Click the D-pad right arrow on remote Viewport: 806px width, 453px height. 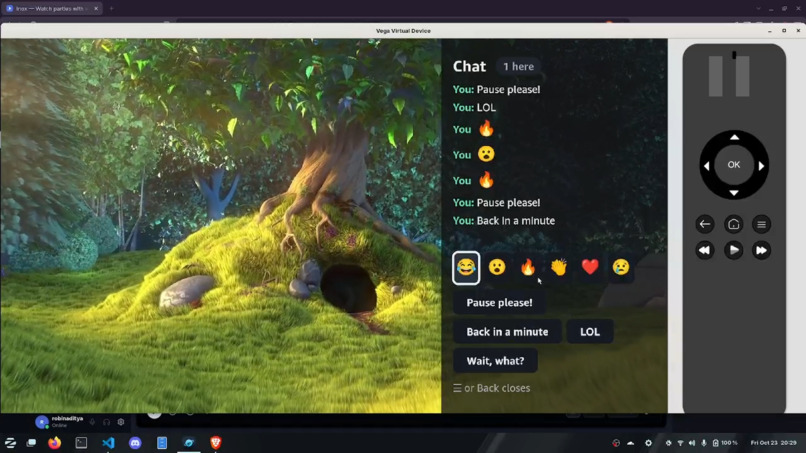(x=761, y=166)
